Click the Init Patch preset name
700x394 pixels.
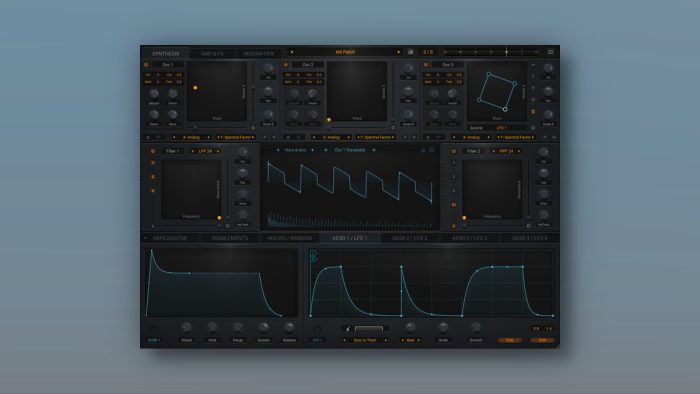[346, 52]
